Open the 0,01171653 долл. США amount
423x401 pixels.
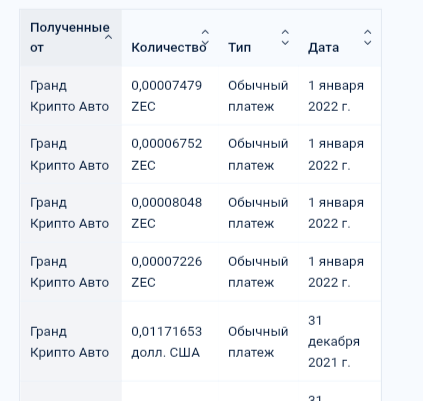(x=166, y=342)
